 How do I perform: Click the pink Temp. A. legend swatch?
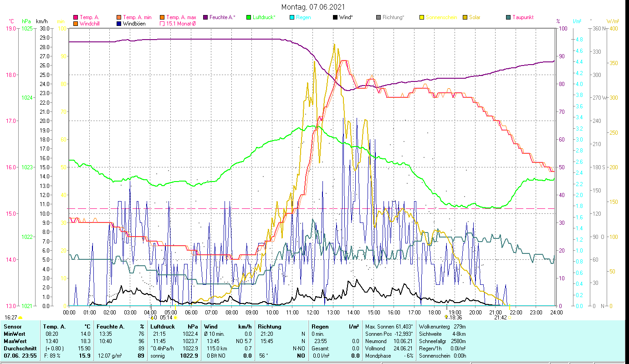(76, 17)
